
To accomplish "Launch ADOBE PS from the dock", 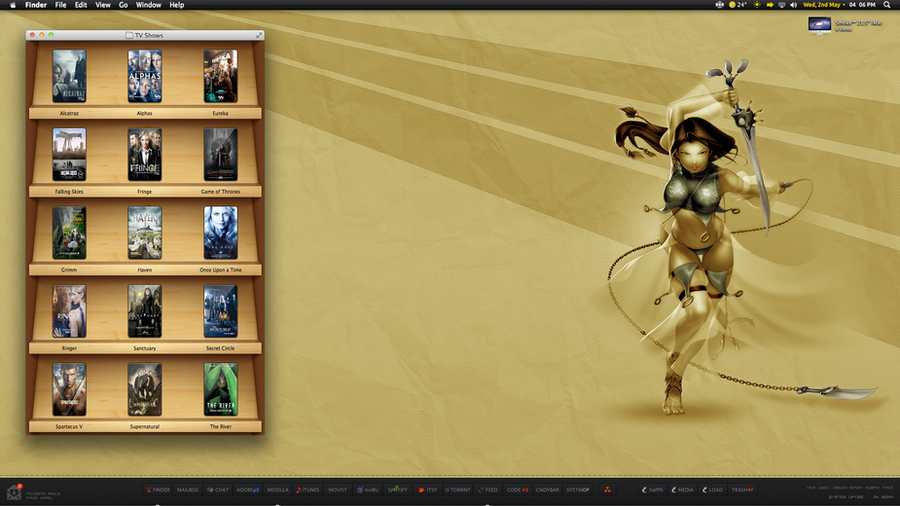I will click(247, 490).
